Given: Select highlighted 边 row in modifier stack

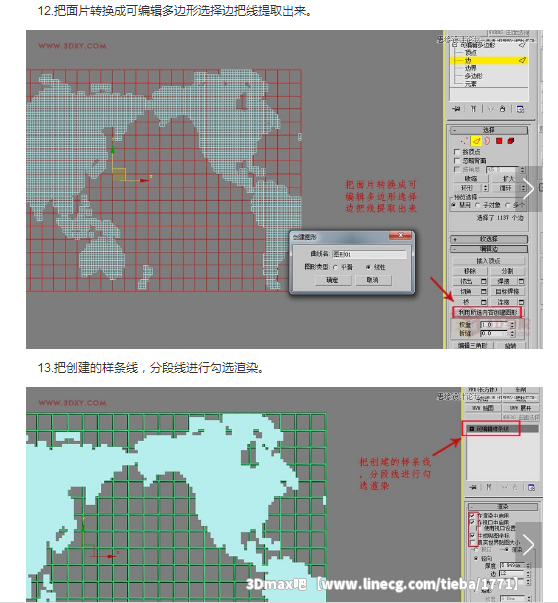Looking at the screenshot, I should pyautogui.click(x=489, y=60).
